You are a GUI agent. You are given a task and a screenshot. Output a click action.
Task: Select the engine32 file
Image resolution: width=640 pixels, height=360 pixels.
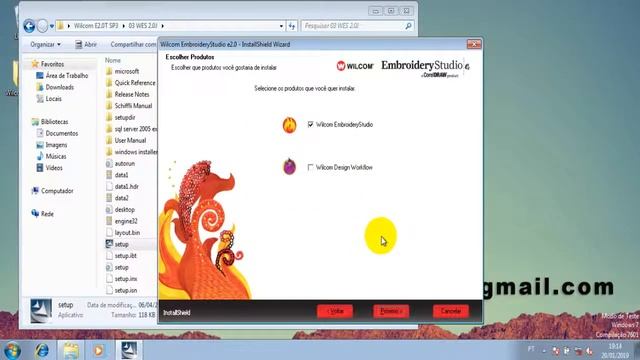tap(126, 221)
